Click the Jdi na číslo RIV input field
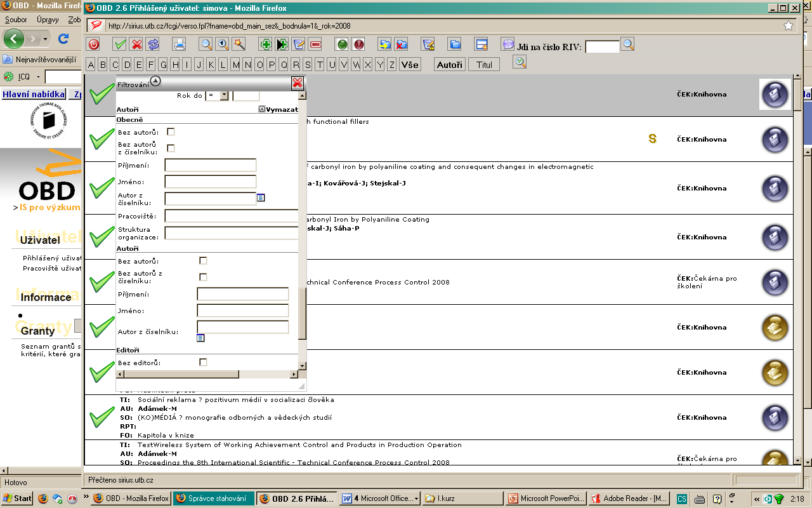The width and height of the screenshot is (812, 508). pos(602,46)
